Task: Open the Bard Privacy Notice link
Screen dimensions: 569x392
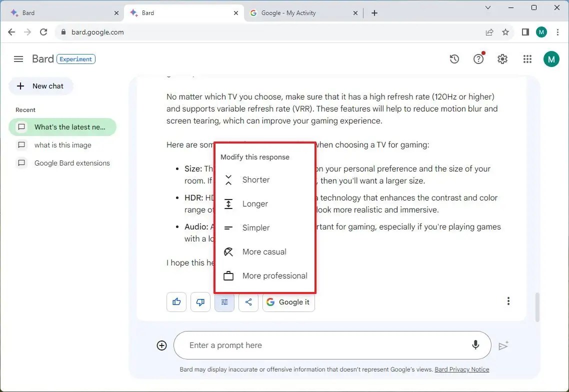Action: point(461,369)
